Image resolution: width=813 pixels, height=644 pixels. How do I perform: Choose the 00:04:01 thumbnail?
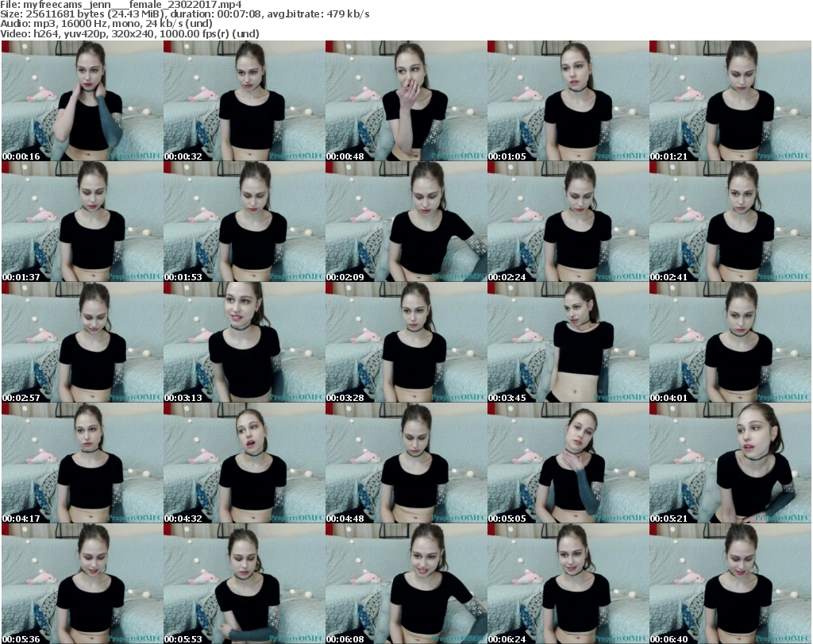point(730,342)
